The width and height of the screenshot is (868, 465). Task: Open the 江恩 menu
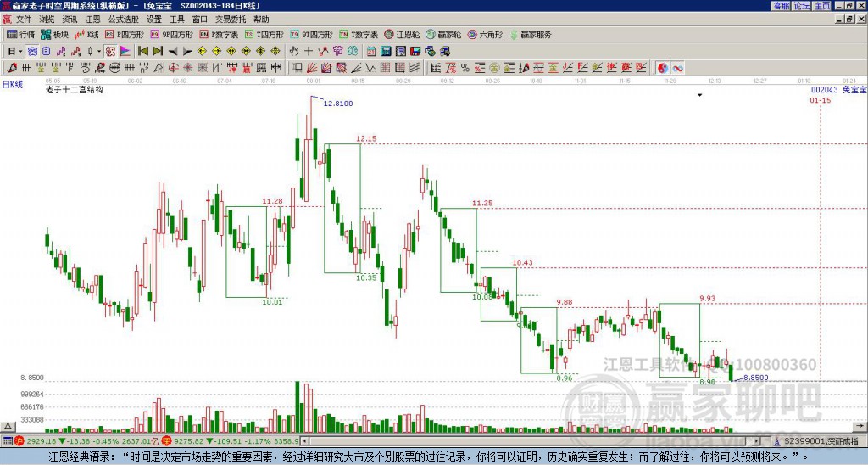tap(92, 20)
